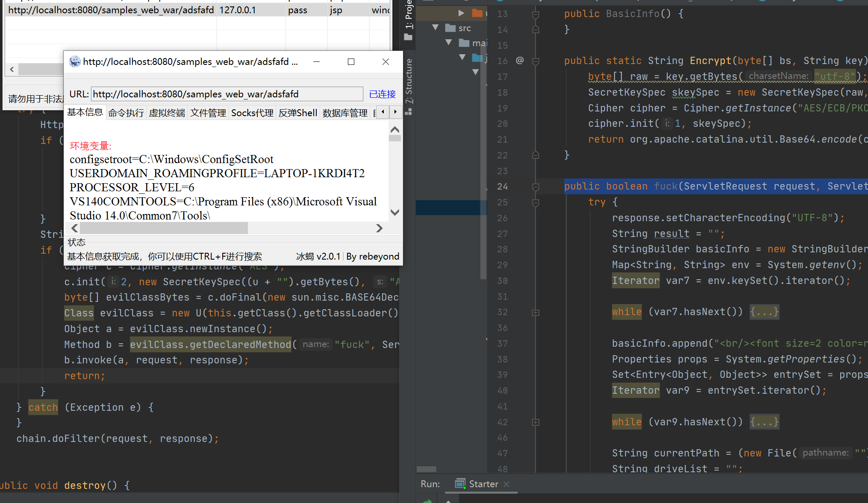Click the 冰蝎 v2.0.1 version label
Screen dimensions: 868x503
tap(318, 256)
